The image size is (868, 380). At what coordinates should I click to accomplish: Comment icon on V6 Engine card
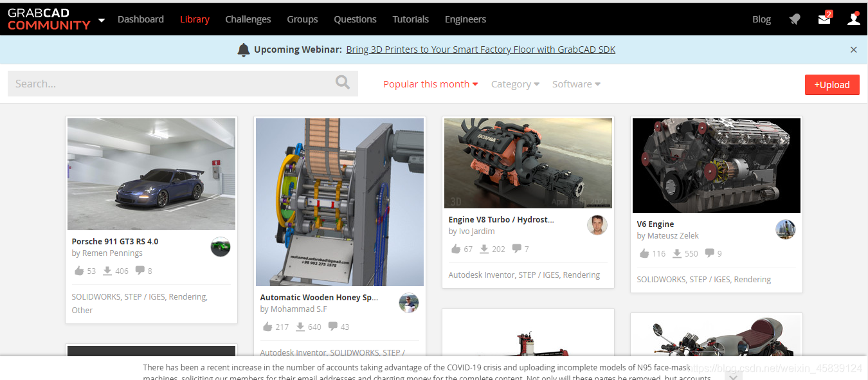[x=710, y=253]
